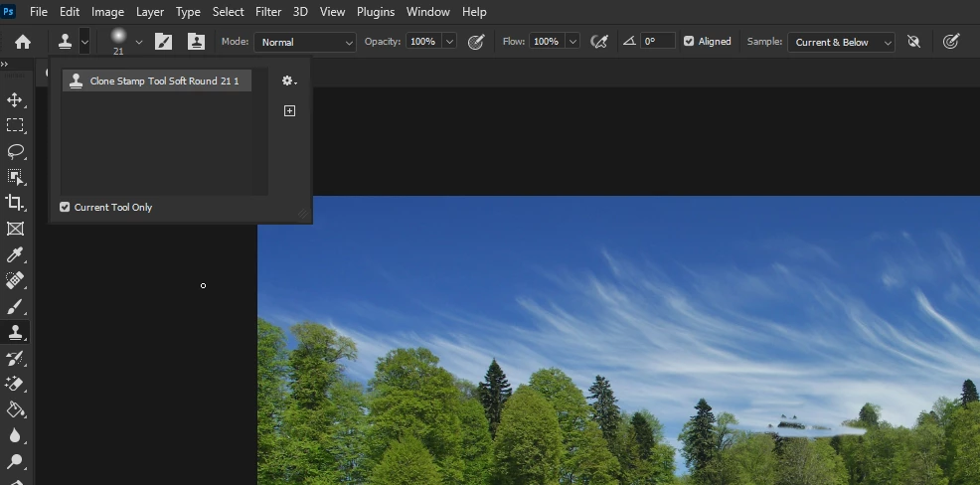
Task: Select the Spot Healing Brush tool
Action: 15,280
